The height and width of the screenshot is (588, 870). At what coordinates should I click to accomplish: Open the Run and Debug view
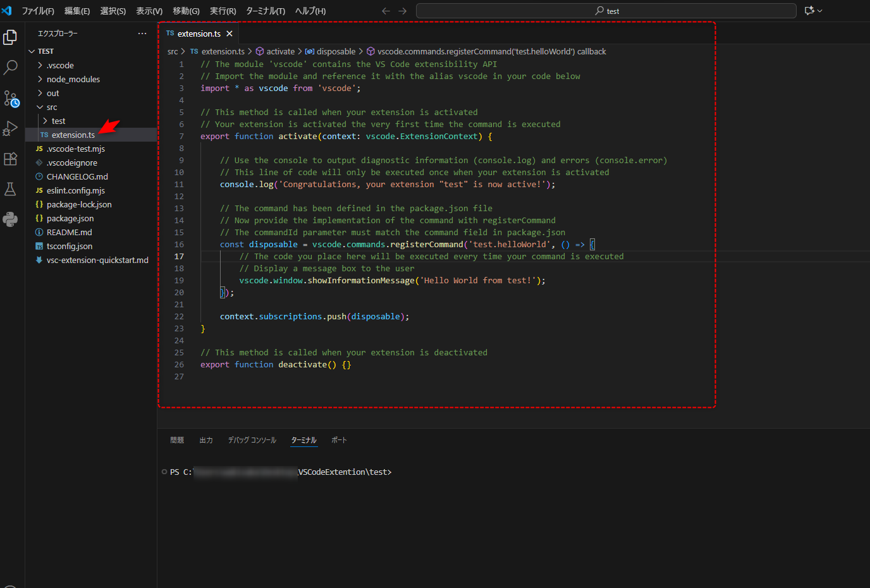[10, 128]
